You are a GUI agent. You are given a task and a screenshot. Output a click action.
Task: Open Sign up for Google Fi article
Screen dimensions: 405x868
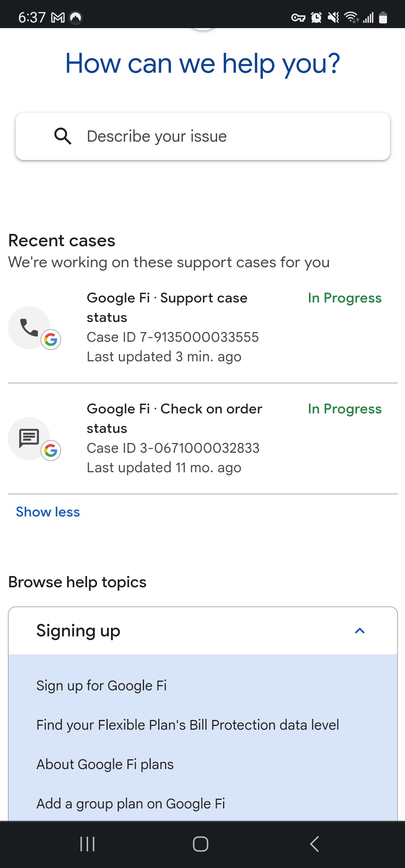tap(101, 685)
